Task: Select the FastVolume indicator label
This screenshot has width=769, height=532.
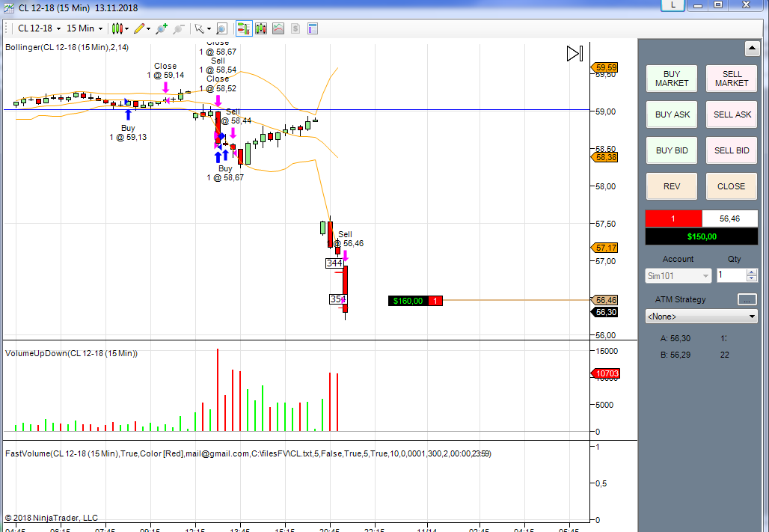Action: click(x=248, y=453)
